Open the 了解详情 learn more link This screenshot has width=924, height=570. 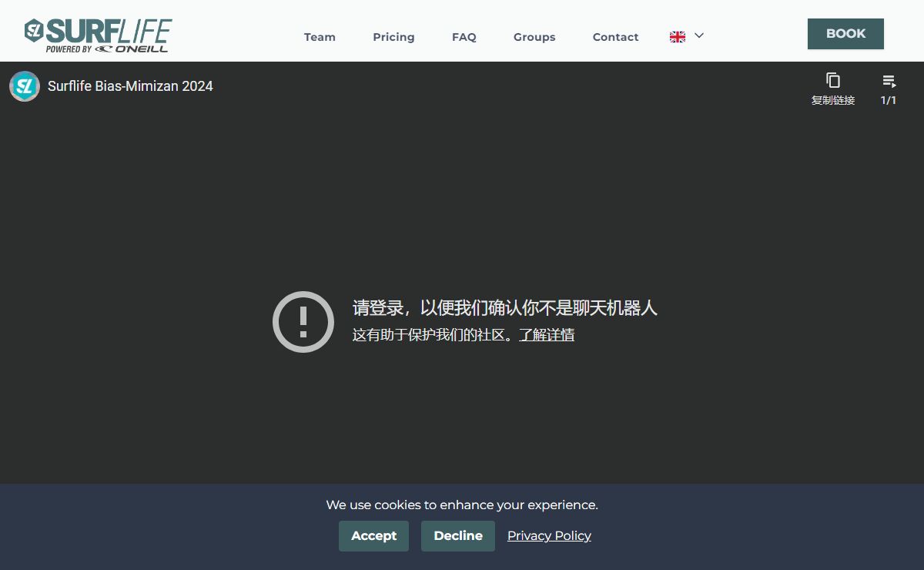click(x=547, y=335)
